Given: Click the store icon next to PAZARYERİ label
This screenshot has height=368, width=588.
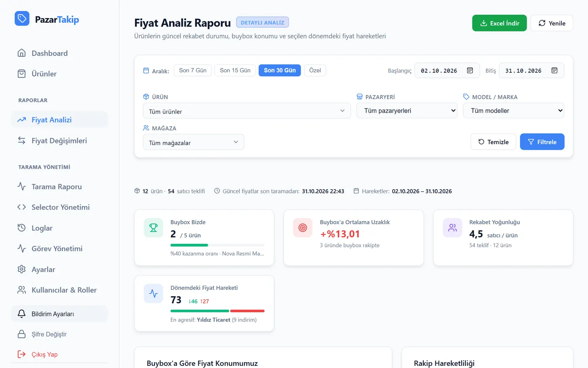Looking at the screenshot, I should (360, 97).
